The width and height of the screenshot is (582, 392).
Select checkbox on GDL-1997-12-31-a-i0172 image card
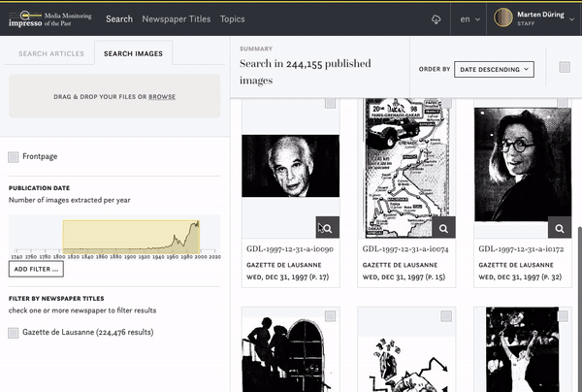(563, 103)
